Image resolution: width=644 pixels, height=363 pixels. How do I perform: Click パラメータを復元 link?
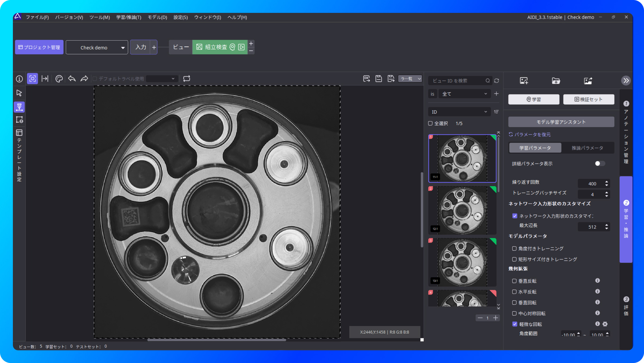pyautogui.click(x=532, y=135)
